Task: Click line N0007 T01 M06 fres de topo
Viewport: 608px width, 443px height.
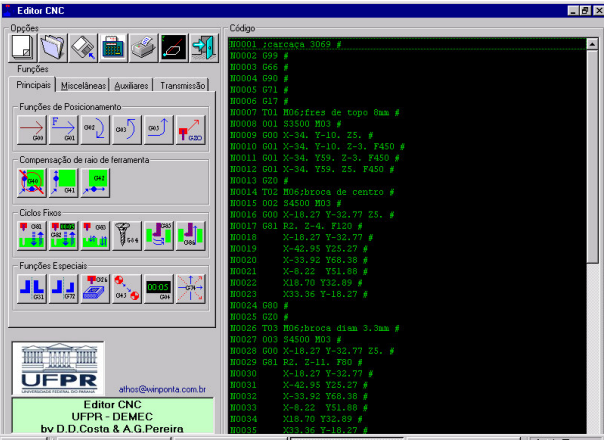Action: pyautogui.click(x=408, y=112)
